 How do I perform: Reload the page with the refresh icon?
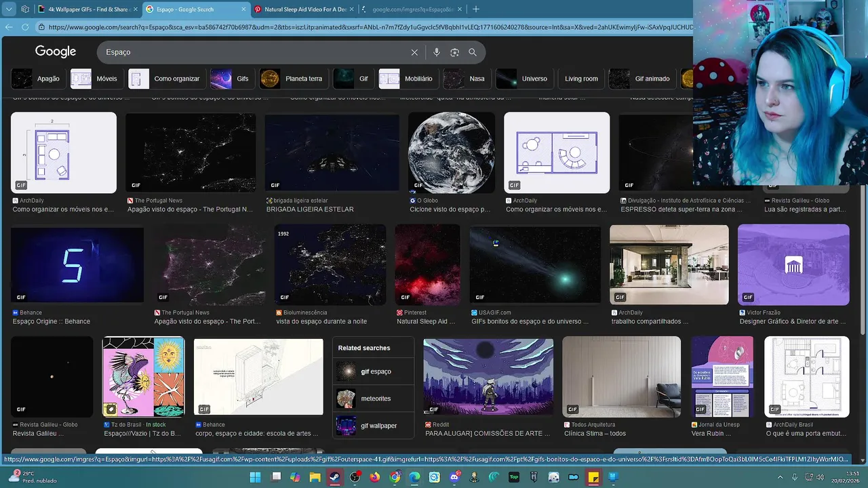[25, 27]
